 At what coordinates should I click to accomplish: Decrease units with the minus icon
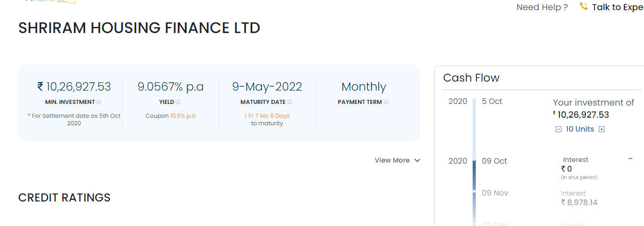coord(558,129)
